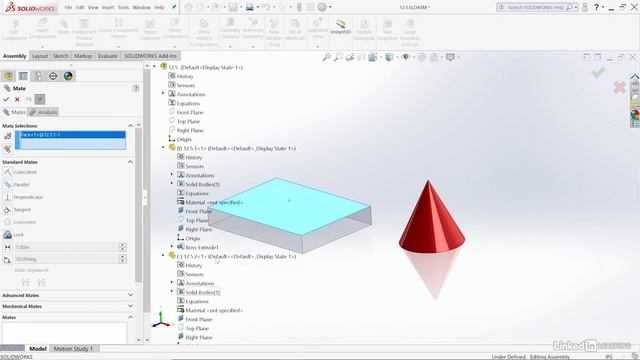Select the Parallel mate
Image resolution: width=640 pixels, height=360 pixels.
[x=16, y=184]
